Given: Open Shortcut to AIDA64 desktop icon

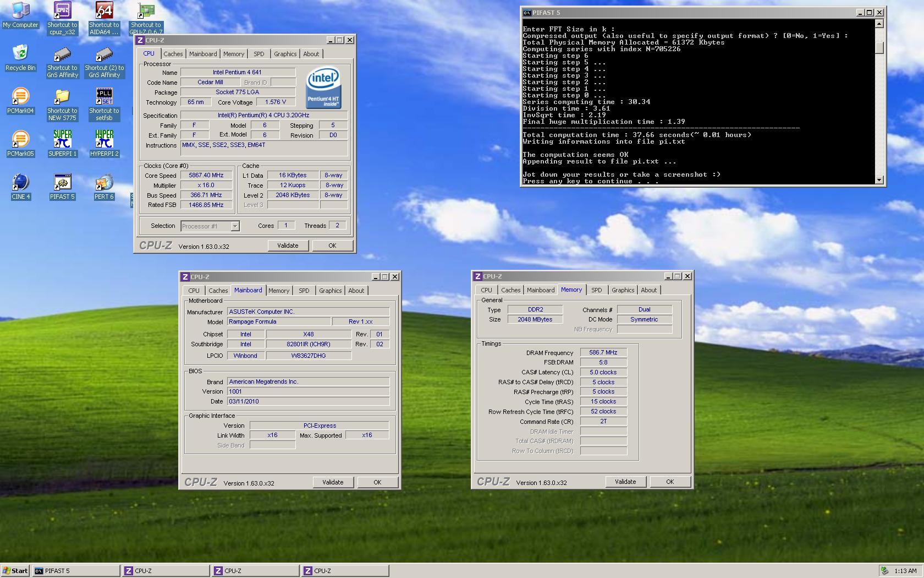Looking at the screenshot, I should (x=104, y=18).
